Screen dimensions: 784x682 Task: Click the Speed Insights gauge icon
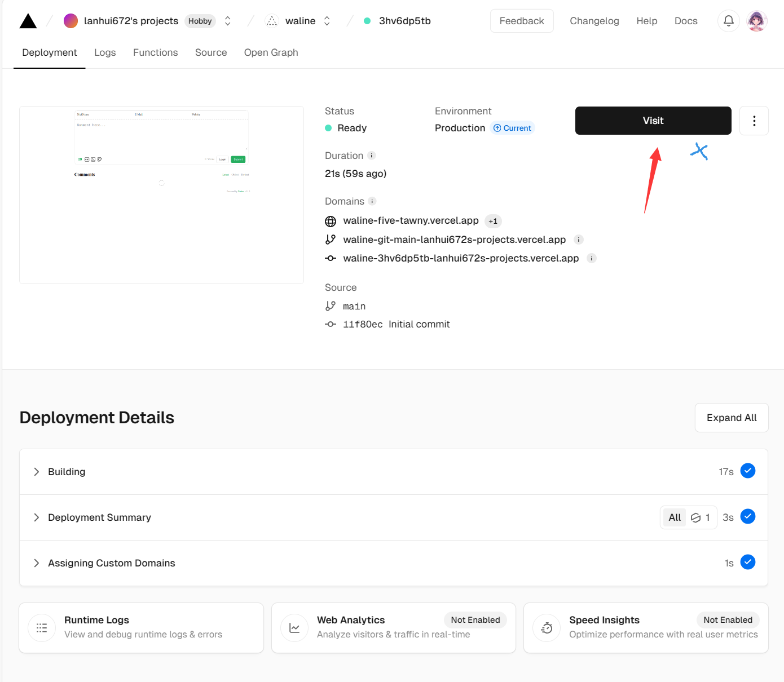pos(547,628)
